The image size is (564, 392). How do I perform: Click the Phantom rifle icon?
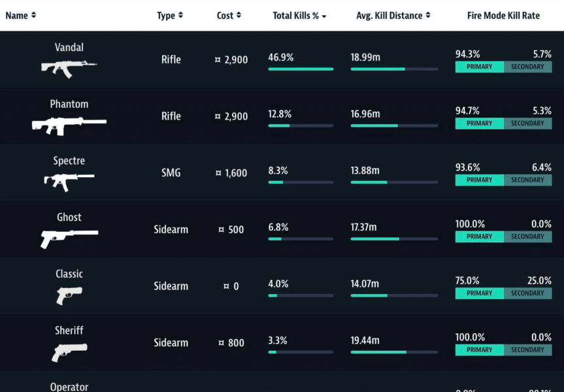[x=69, y=124]
